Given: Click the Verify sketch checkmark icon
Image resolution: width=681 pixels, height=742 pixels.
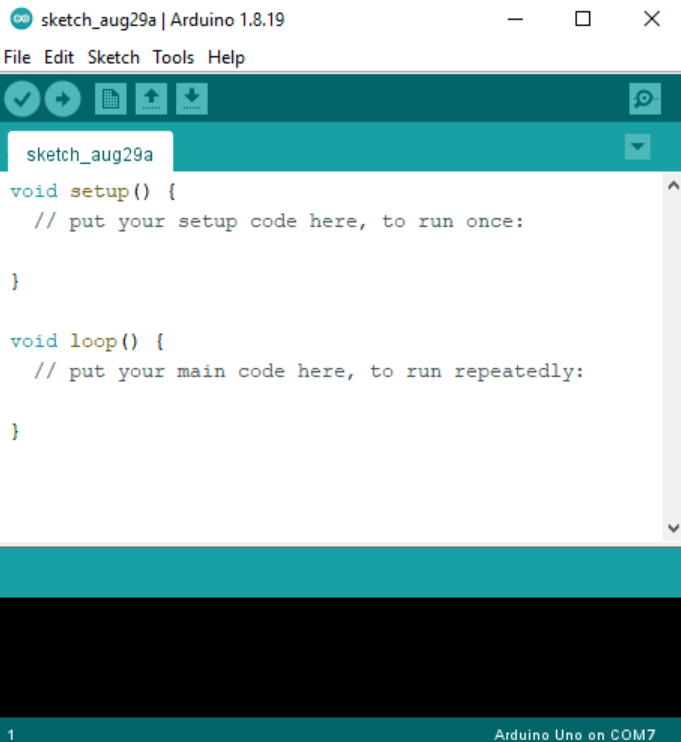Looking at the screenshot, I should 22,99.
